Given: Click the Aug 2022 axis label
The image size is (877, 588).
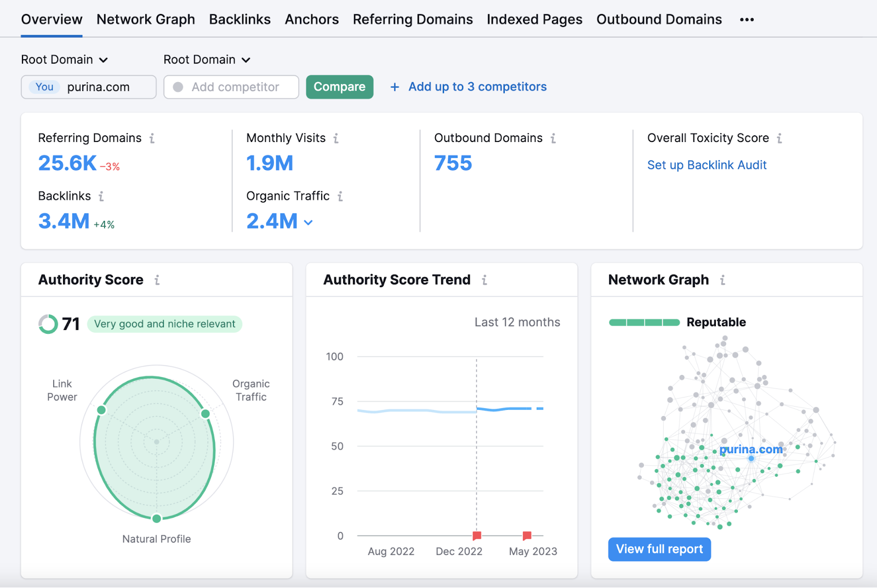Looking at the screenshot, I should coord(391,551).
